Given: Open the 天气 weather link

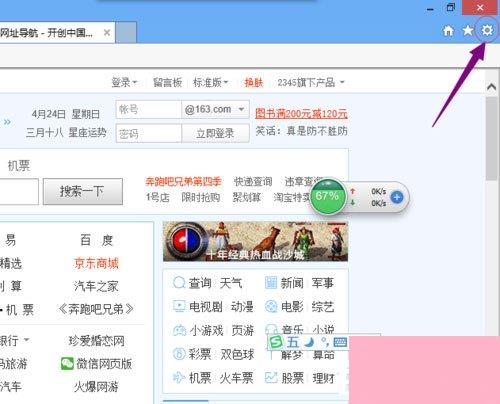Looking at the screenshot, I should [x=231, y=283].
